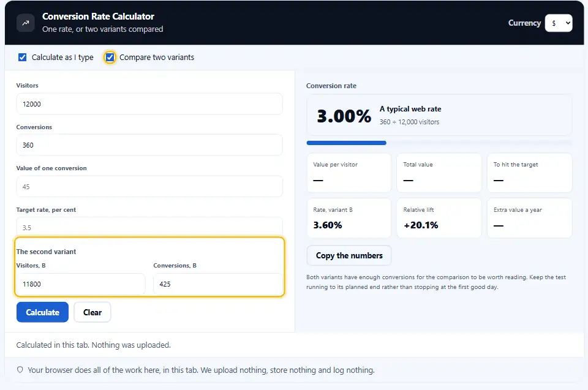The width and height of the screenshot is (588, 390).
Task: Click the Extra value a year card
Action: click(529, 218)
